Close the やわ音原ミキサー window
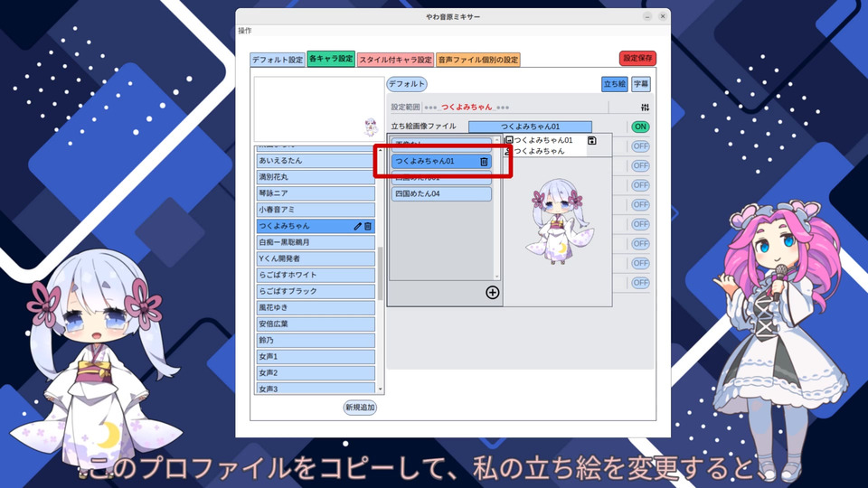Screen dimensions: 868x488 point(663,16)
